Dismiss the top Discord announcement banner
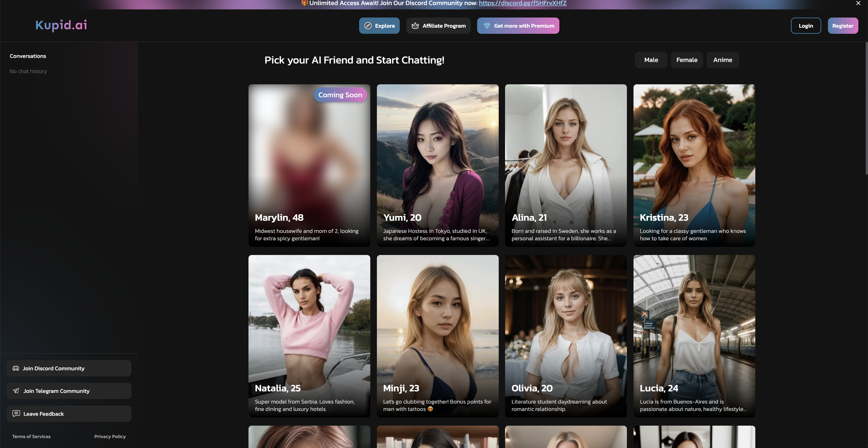 coord(858,3)
